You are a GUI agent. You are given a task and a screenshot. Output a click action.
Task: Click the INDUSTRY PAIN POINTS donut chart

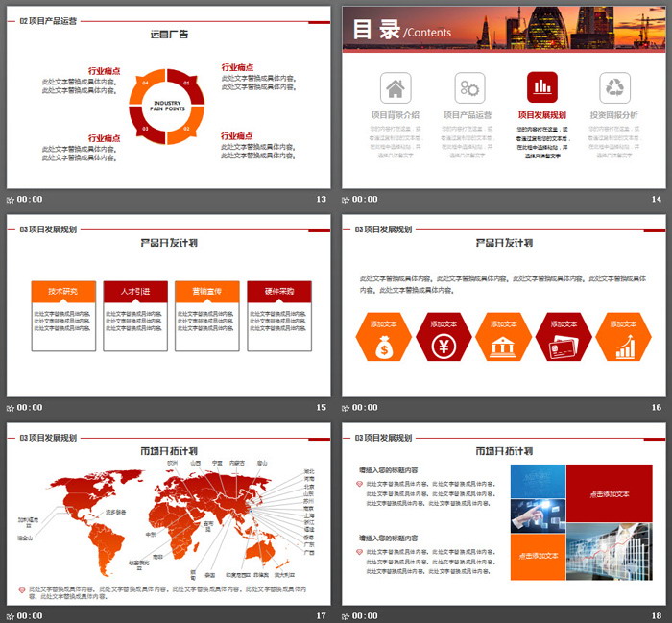[x=167, y=106]
